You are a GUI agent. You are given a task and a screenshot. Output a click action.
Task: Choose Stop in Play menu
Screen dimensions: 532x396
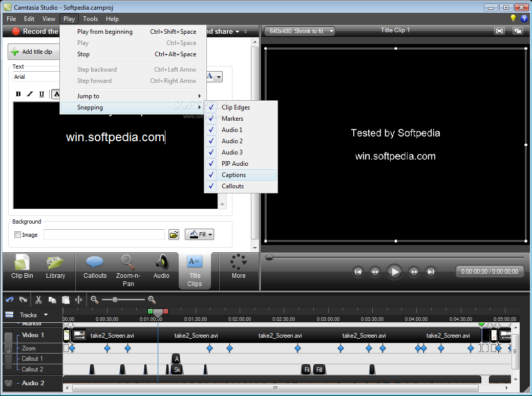133,54
